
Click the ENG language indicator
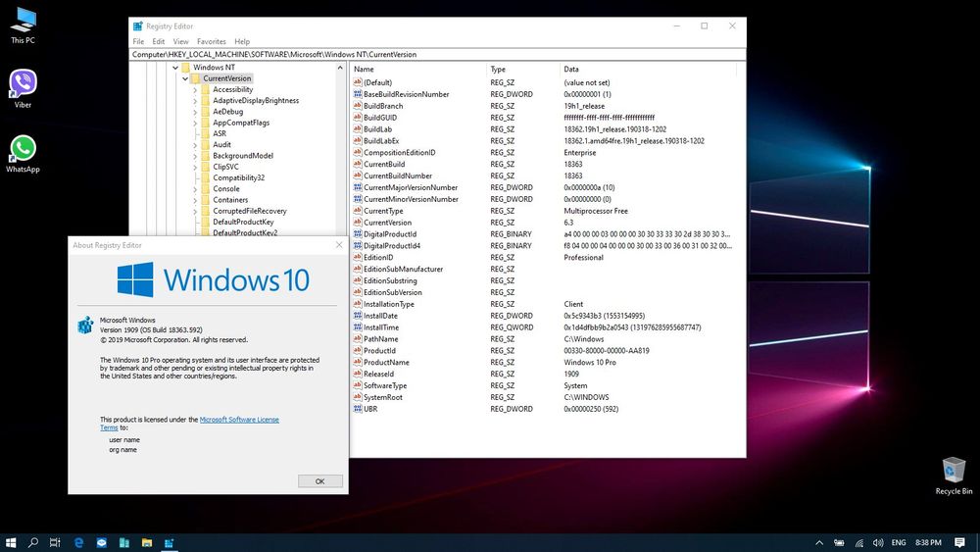coord(899,542)
